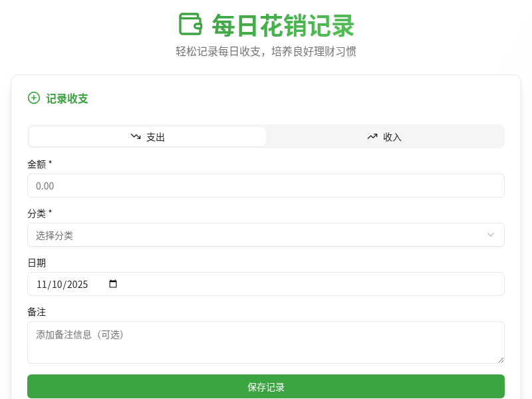532x399 pixels.
Task: Click the plus-circle icon beside 记录收支
Action: click(33, 98)
